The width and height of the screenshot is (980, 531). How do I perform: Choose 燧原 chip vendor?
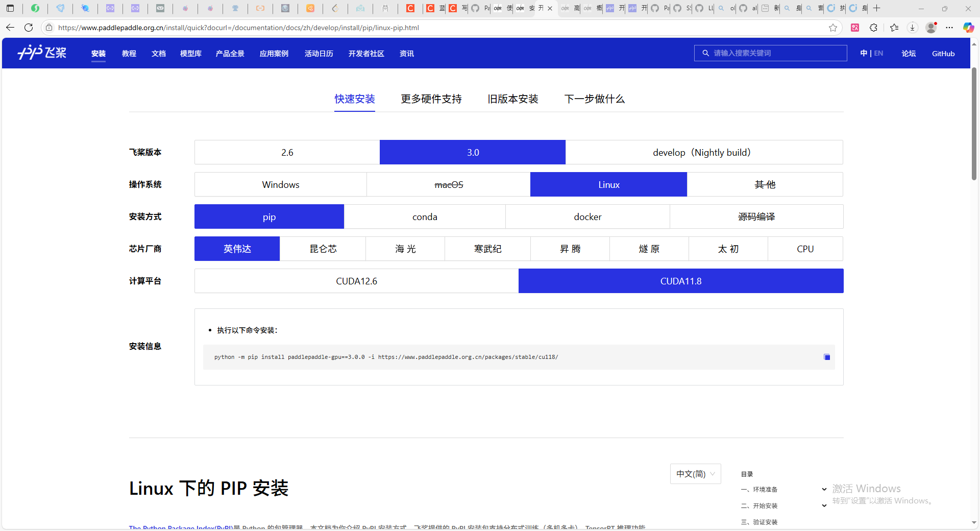pos(649,249)
